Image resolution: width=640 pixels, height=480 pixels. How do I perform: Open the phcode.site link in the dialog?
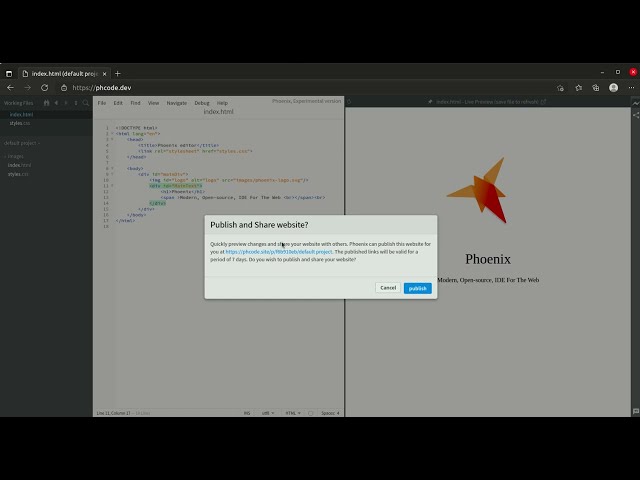pos(279,252)
